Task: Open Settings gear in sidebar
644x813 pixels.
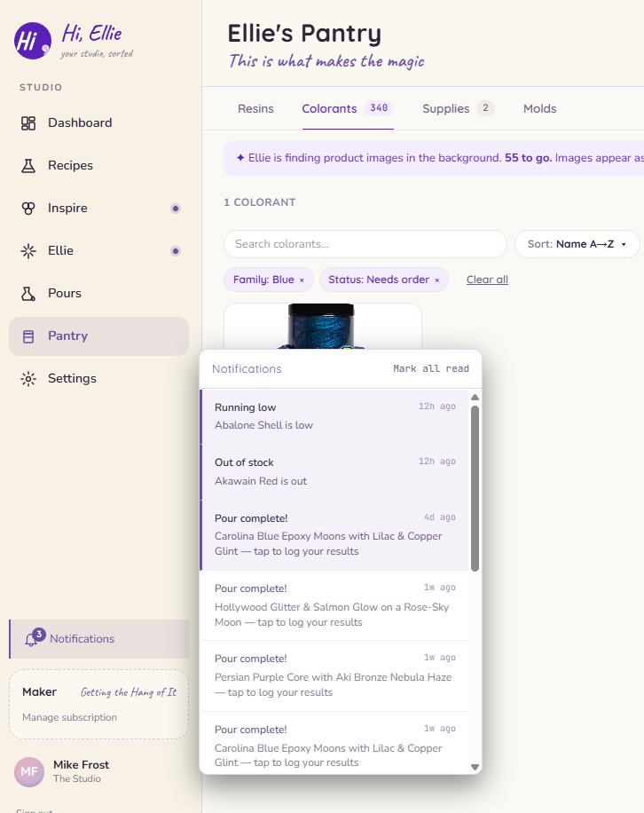Action: 28,378
